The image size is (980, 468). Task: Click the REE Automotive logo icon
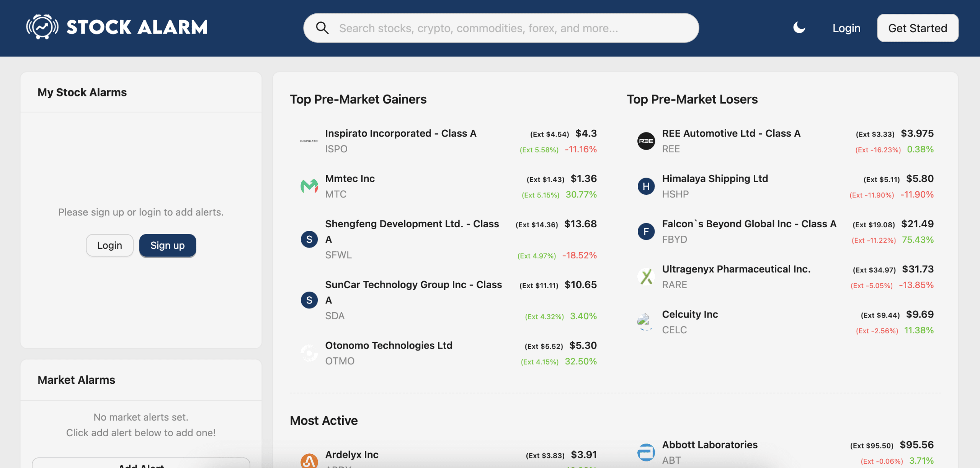click(x=646, y=141)
